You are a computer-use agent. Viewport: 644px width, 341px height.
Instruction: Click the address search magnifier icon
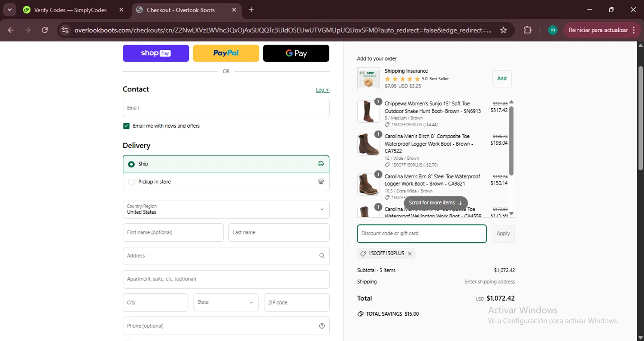point(322,256)
